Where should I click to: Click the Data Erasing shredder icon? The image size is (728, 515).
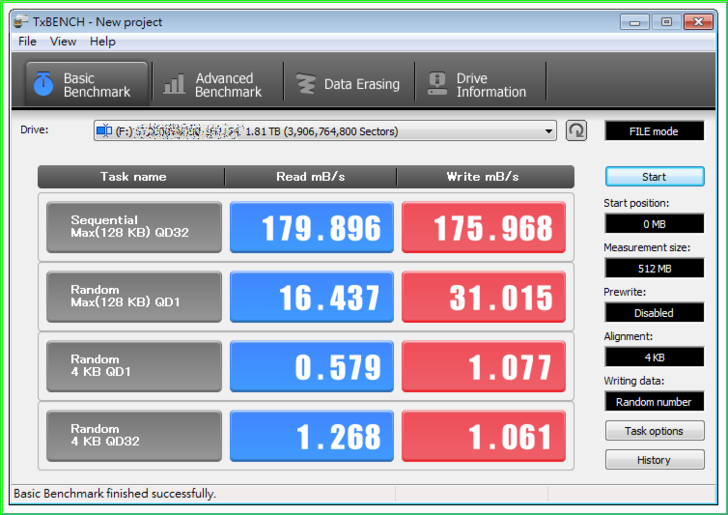pyautogui.click(x=306, y=85)
